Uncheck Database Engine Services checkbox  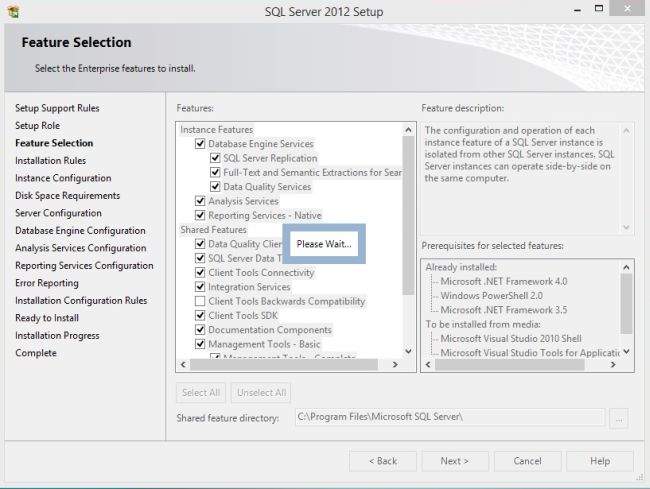pos(200,144)
